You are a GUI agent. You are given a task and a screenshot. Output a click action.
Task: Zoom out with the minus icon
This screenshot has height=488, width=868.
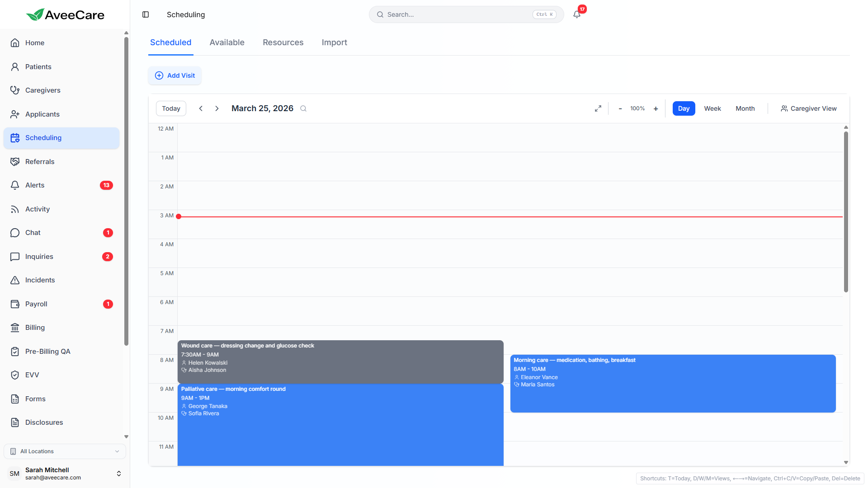pyautogui.click(x=620, y=108)
